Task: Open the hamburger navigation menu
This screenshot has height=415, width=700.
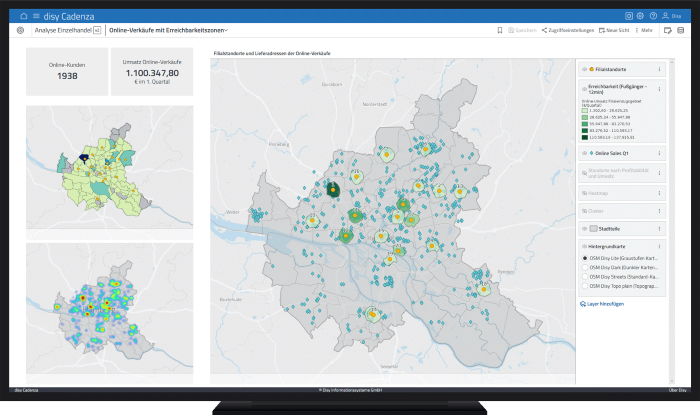Action: 36,16
